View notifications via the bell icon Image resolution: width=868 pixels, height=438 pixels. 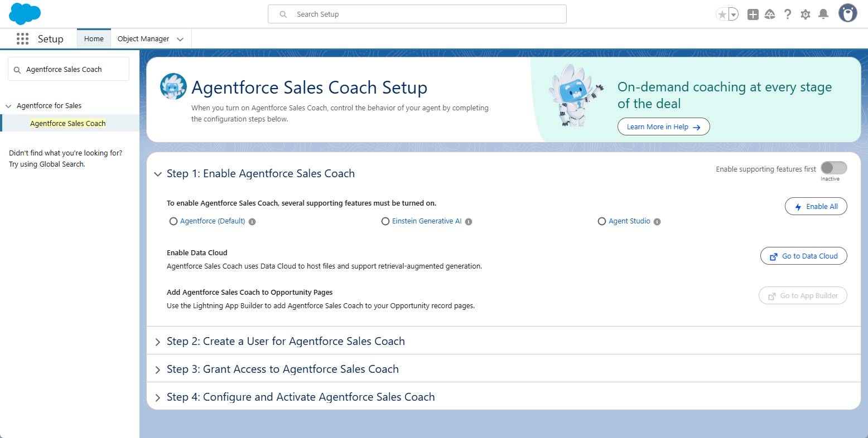tap(823, 14)
